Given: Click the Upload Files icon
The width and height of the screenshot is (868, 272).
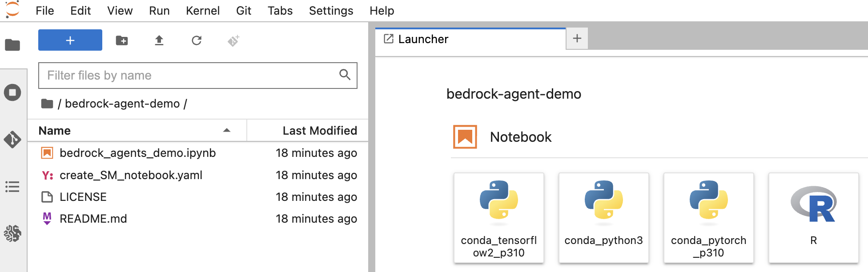Looking at the screenshot, I should (x=159, y=40).
